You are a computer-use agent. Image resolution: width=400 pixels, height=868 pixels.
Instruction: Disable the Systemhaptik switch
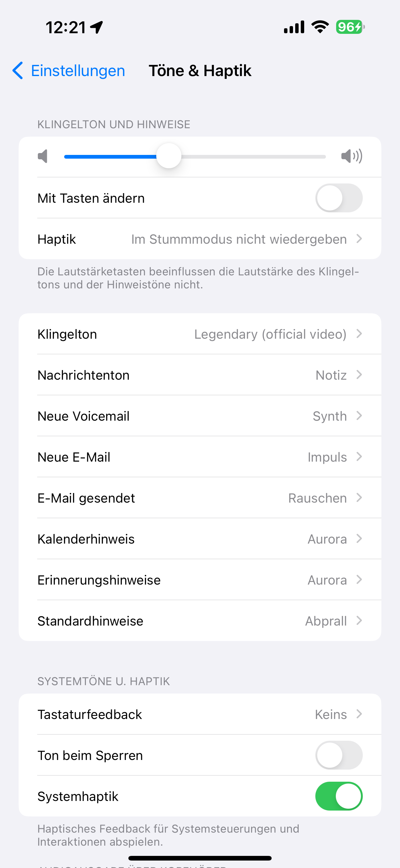tap(339, 796)
